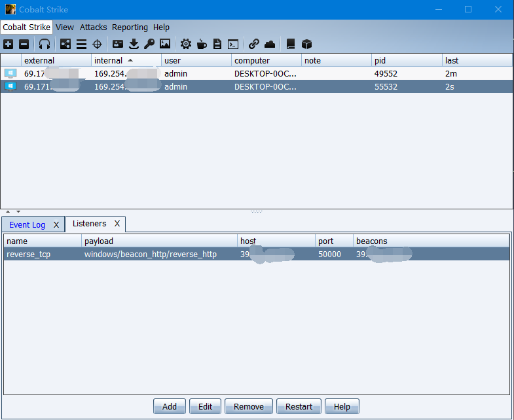Click the Restart listener button
Image resolution: width=514 pixels, height=420 pixels.
[299, 406]
